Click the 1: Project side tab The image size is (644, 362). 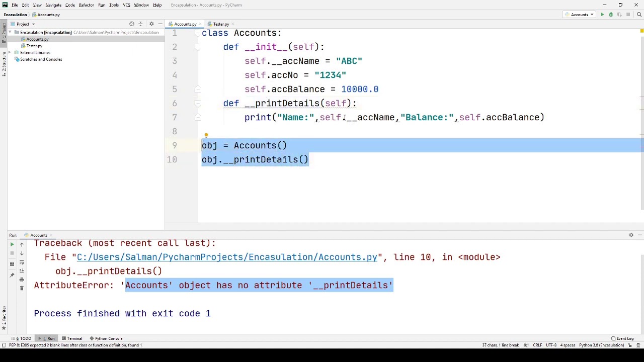[x=4, y=34]
